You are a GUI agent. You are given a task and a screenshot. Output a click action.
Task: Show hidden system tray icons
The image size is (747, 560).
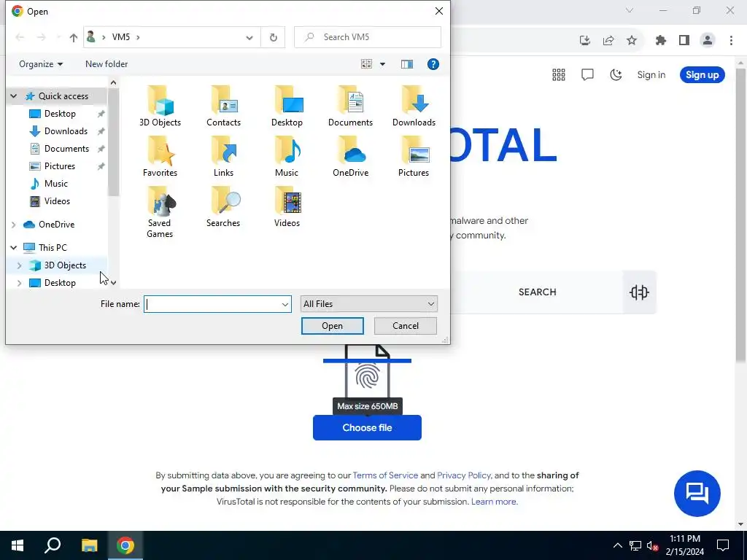[x=617, y=545]
